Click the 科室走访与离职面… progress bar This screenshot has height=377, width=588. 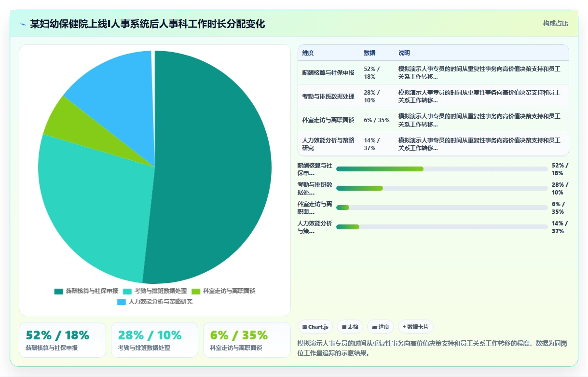pos(442,208)
